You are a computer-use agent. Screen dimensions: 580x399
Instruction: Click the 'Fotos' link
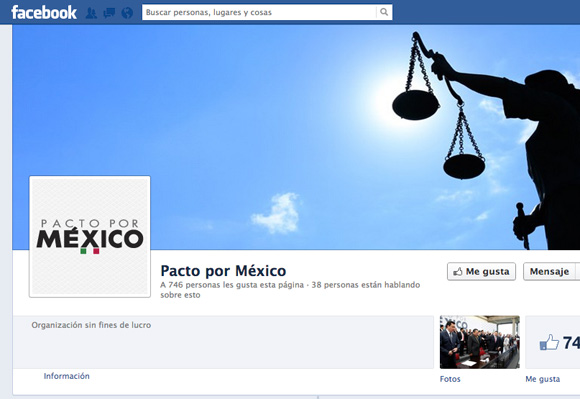tap(450, 379)
